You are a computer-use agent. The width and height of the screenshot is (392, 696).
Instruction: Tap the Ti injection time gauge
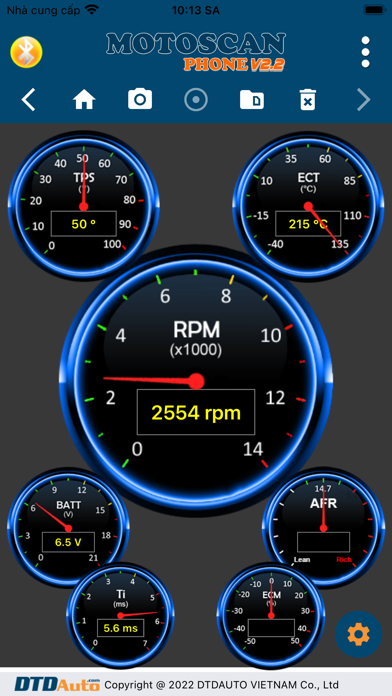click(x=120, y=615)
